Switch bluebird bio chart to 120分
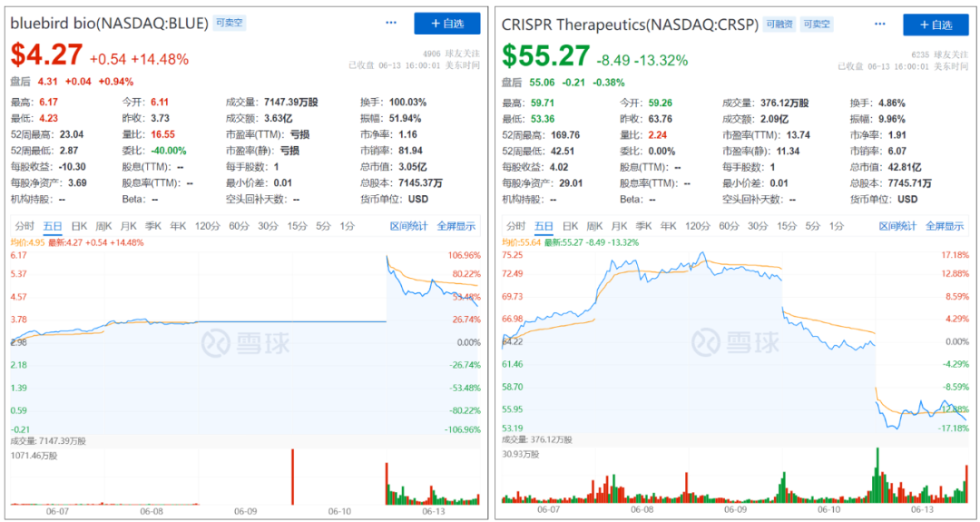980x522 pixels. (x=206, y=226)
